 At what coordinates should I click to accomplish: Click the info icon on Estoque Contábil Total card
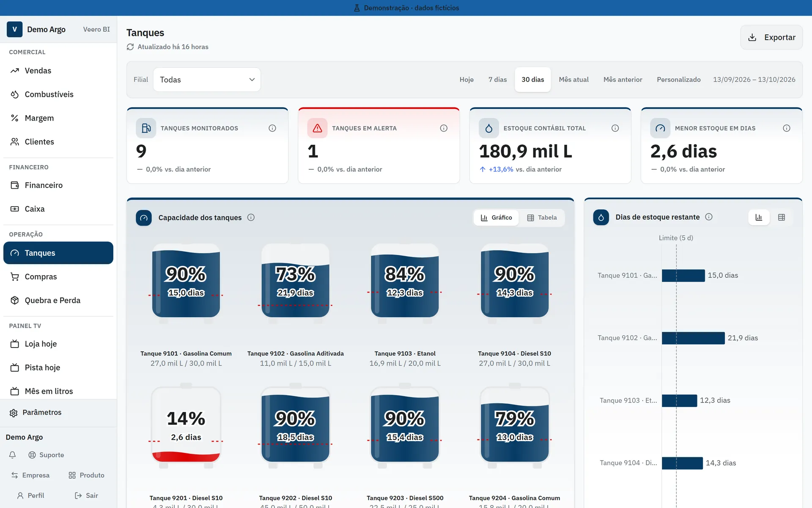[615, 128]
